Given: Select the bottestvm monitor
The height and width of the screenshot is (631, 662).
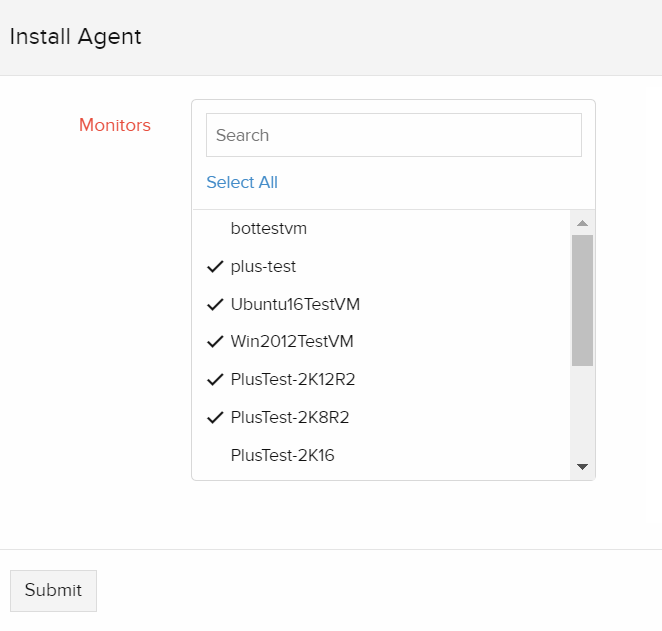Looking at the screenshot, I should click(x=268, y=229).
